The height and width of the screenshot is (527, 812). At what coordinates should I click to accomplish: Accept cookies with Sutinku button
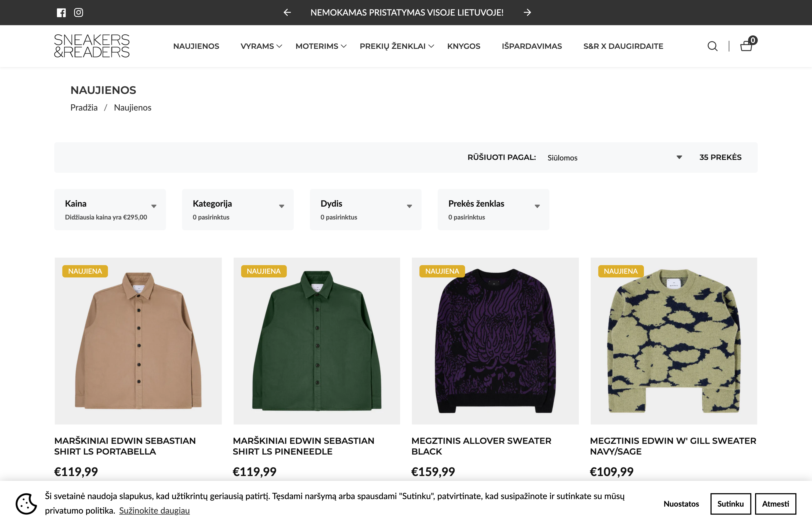730,503
